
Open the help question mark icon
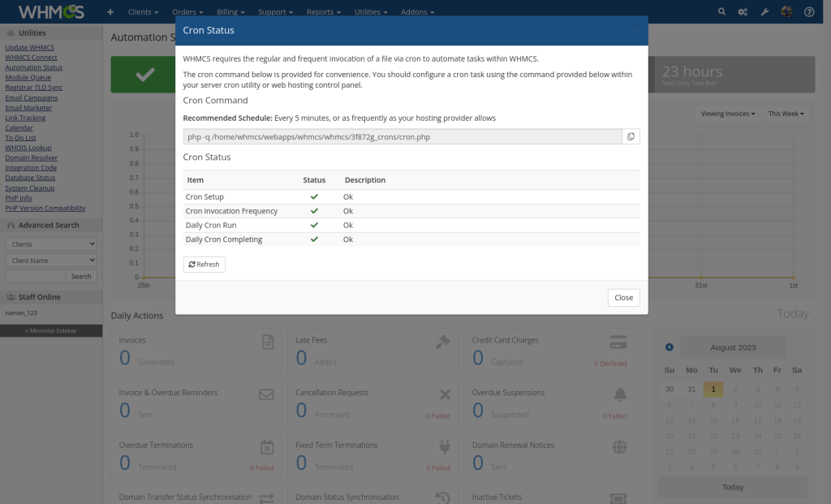[809, 11]
